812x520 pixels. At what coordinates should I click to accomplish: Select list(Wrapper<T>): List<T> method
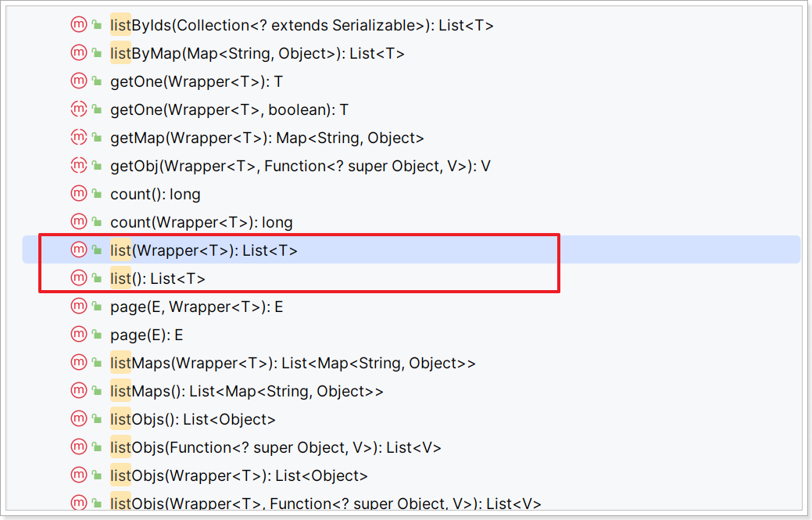(x=204, y=250)
